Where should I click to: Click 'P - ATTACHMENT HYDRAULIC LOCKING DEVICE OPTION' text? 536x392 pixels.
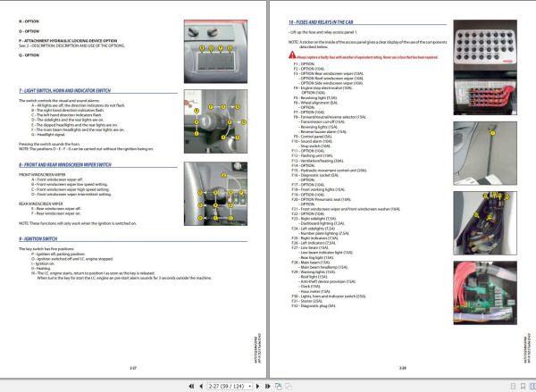68,41
